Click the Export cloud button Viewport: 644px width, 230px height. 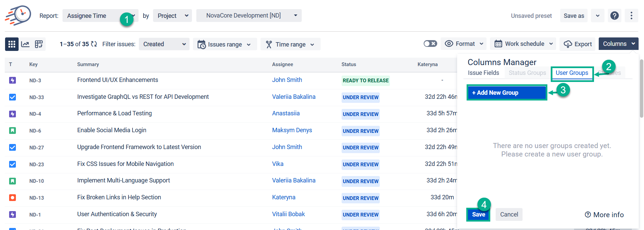(x=577, y=44)
